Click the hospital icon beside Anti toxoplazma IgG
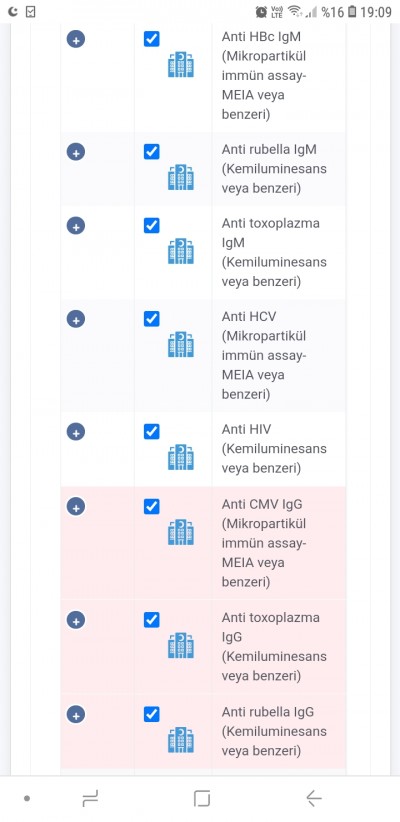The image size is (400, 822). pos(181,645)
